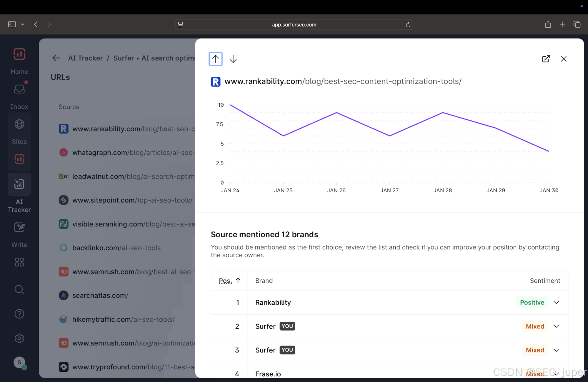588x382 pixels.
Task: Open AI Tracker in the sidebar
Action: [x=19, y=184]
